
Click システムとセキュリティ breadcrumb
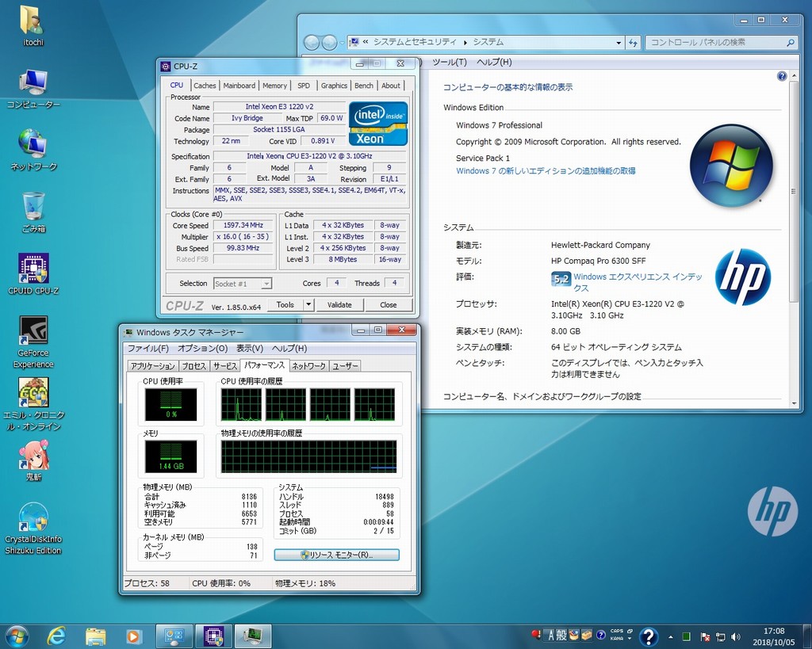415,42
